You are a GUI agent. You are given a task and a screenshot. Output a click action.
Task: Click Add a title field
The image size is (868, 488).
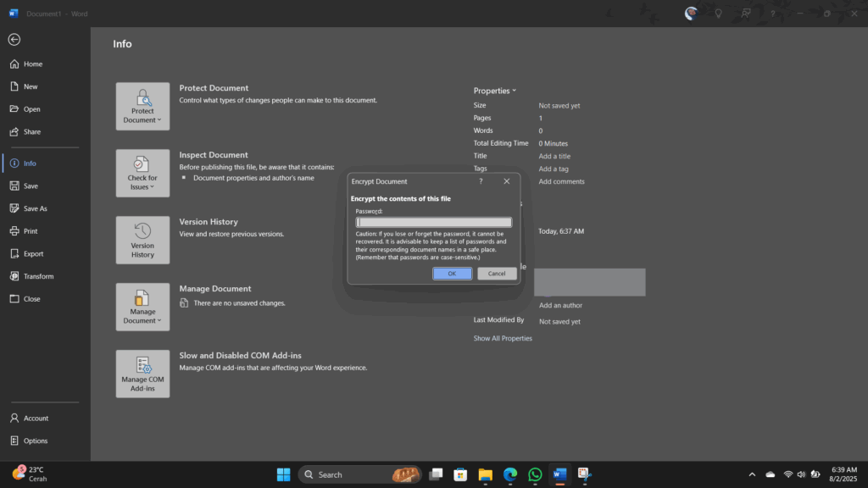coord(554,157)
